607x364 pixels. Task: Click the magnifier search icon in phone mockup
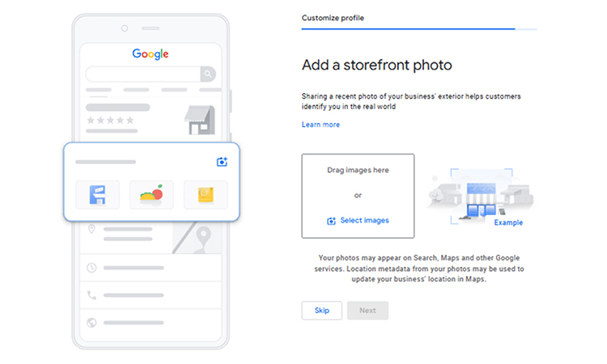[208, 74]
